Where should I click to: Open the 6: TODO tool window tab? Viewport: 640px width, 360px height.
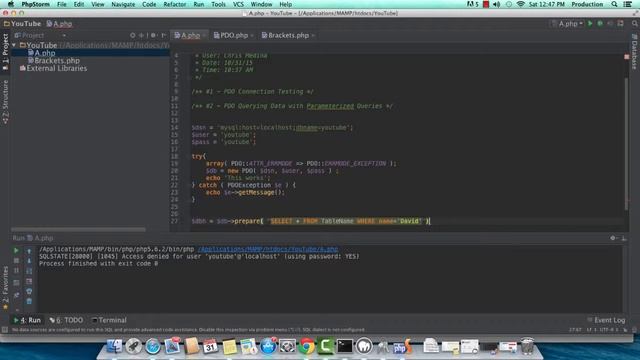[x=66, y=320]
